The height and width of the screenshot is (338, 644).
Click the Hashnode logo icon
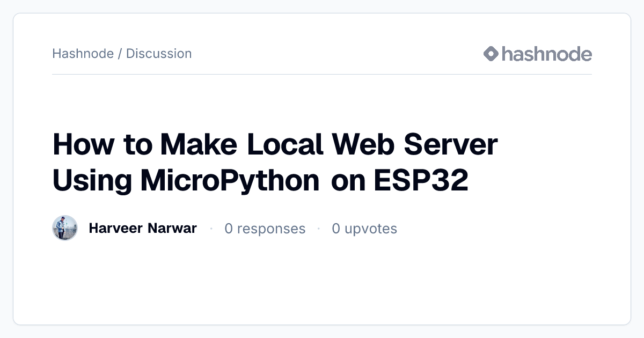tap(491, 54)
